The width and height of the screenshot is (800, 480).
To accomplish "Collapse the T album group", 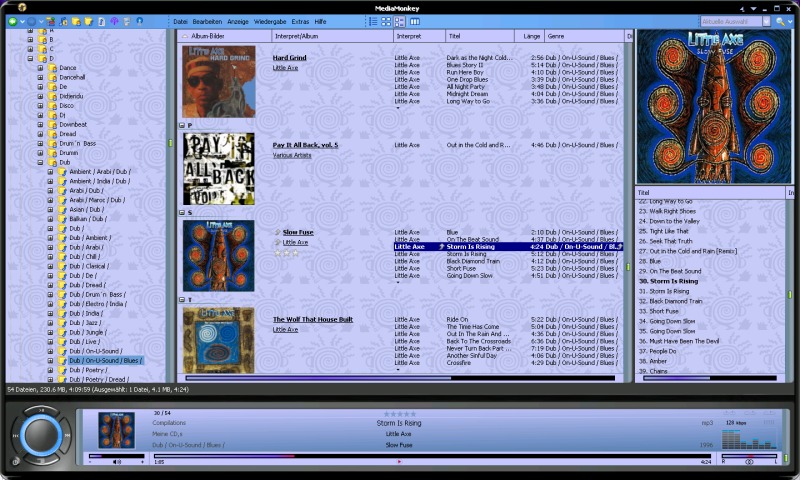I will click(182, 300).
